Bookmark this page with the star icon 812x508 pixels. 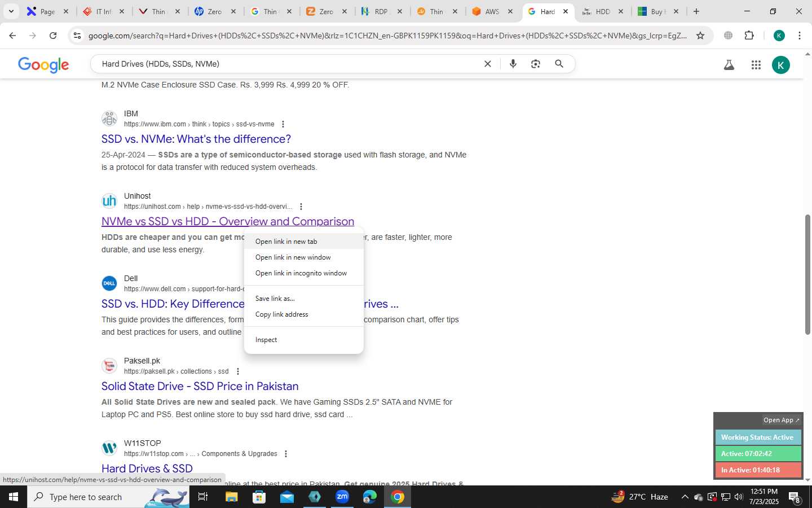click(700, 36)
